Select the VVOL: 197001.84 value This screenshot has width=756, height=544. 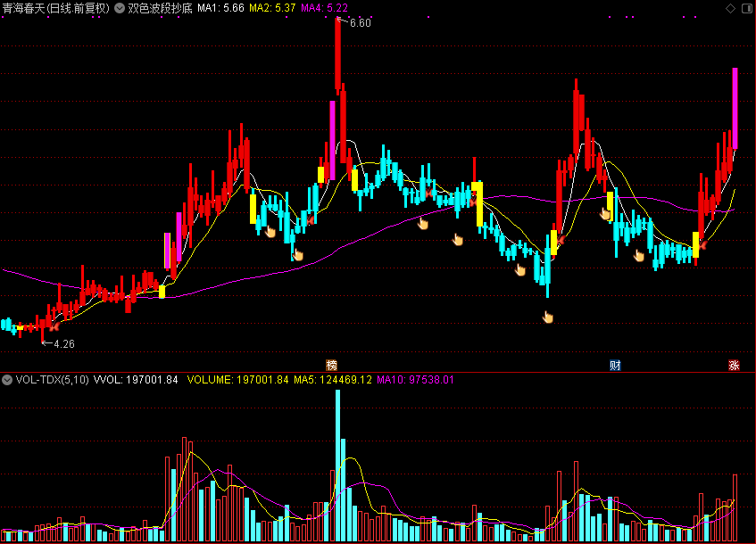coord(136,380)
